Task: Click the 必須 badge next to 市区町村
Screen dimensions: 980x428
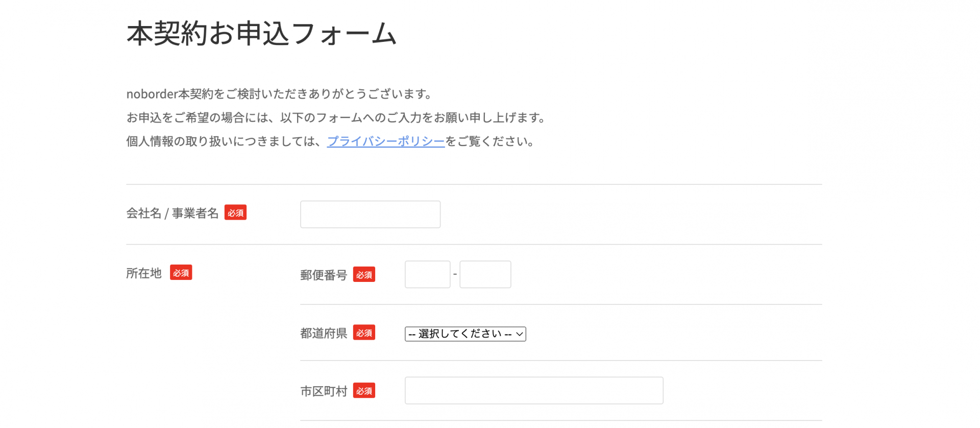Action: pyautogui.click(x=364, y=390)
